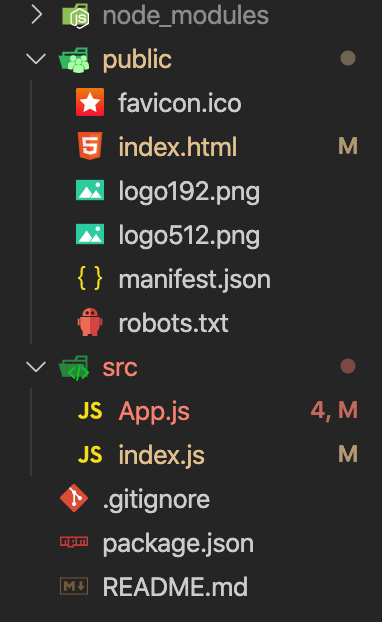
Task: Click the npm icon of package.json
Action: coord(74,541)
